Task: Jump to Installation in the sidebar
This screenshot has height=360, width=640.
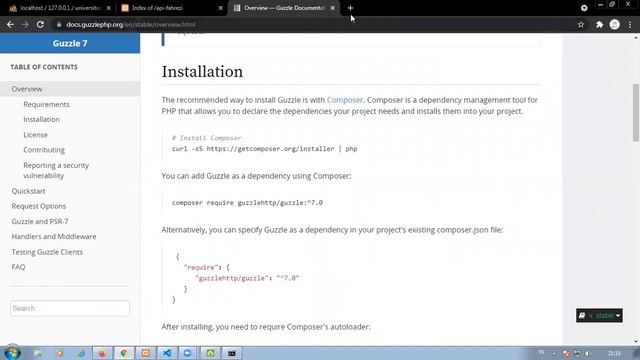Action: click(41, 119)
